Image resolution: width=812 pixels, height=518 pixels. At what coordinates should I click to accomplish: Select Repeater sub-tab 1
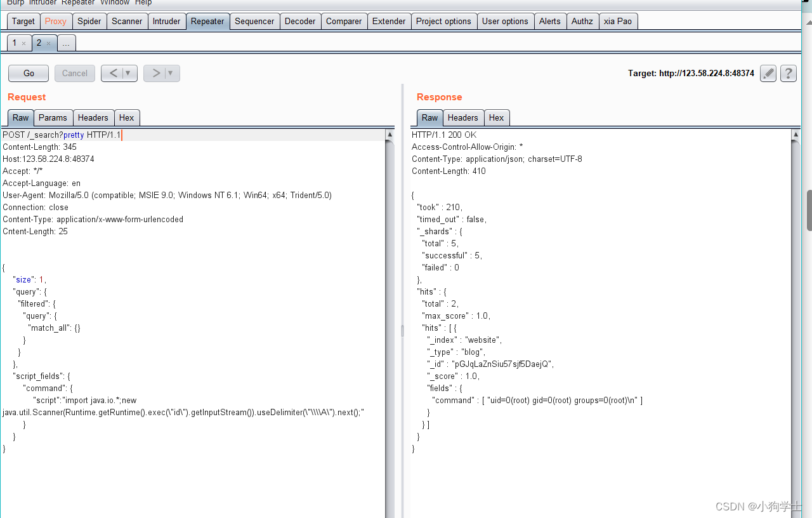point(15,43)
